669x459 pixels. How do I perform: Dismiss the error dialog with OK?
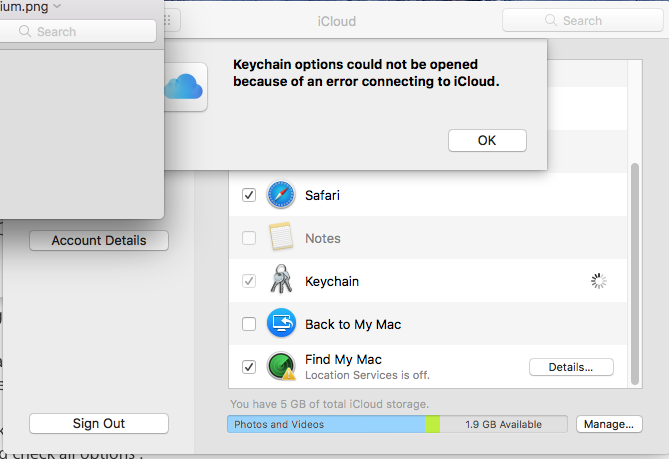pyautogui.click(x=487, y=140)
